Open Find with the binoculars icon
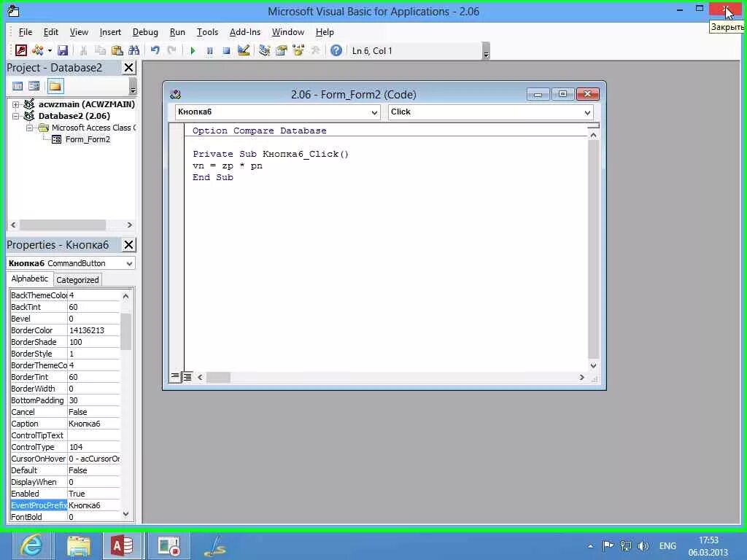 pos(134,50)
